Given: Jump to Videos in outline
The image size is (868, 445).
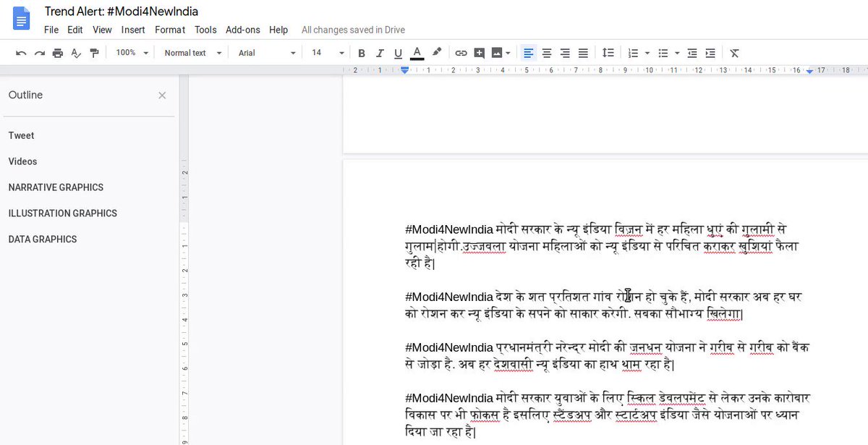Looking at the screenshot, I should 22,161.
